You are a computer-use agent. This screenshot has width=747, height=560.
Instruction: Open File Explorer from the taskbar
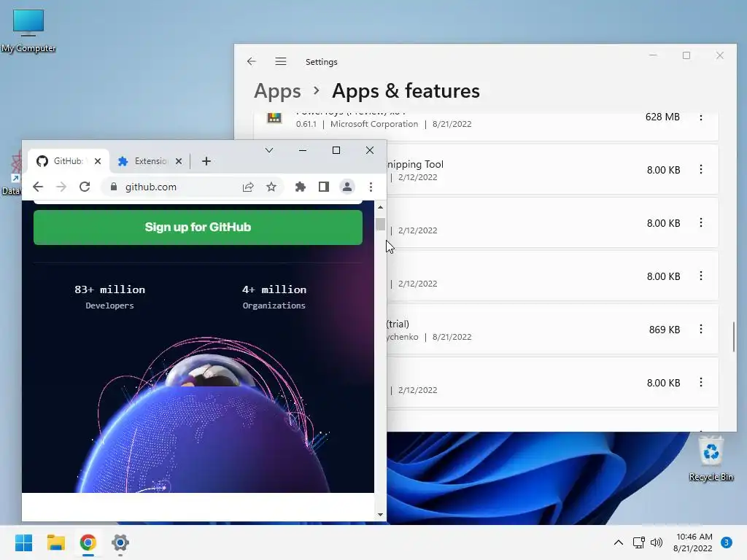tap(55, 542)
